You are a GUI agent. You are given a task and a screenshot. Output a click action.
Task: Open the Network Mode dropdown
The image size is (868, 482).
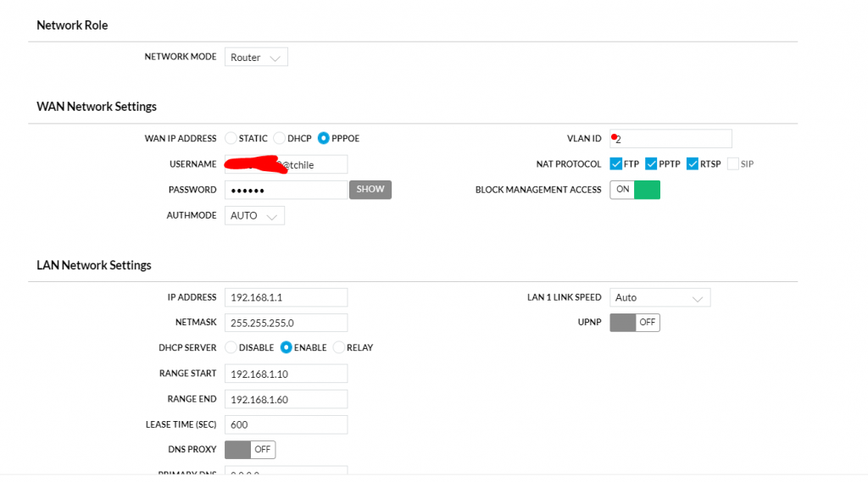(256, 58)
